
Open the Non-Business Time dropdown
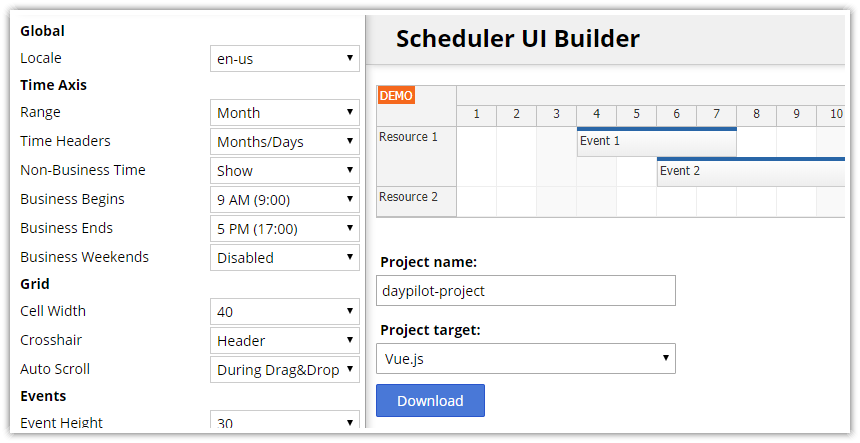pos(285,171)
